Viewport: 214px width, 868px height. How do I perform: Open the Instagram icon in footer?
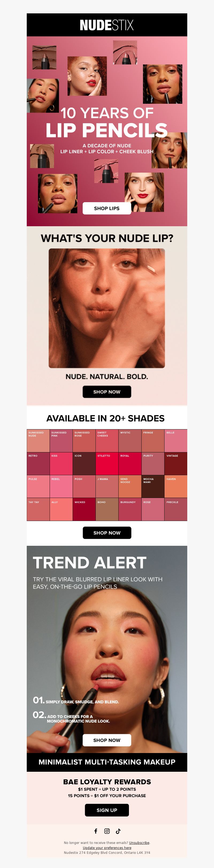coord(107,831)
